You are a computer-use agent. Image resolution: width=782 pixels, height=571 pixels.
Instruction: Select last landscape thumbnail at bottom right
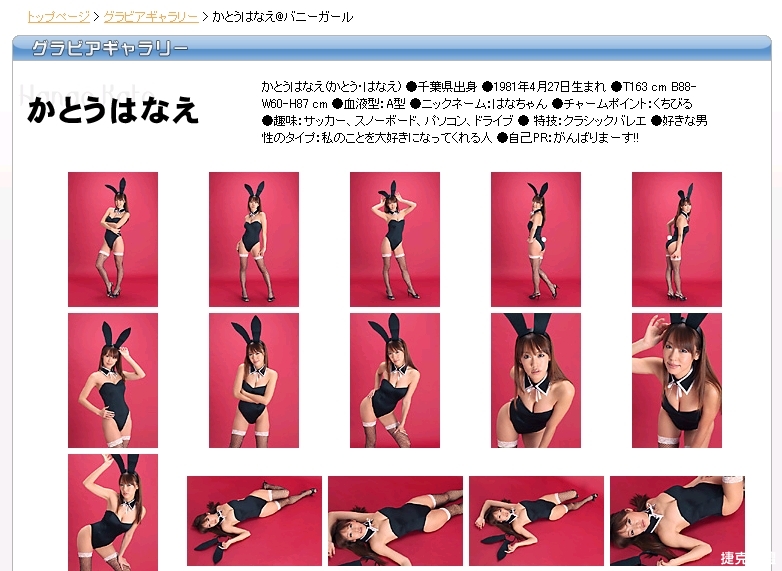pyautogui.click(x=677, y=521)
